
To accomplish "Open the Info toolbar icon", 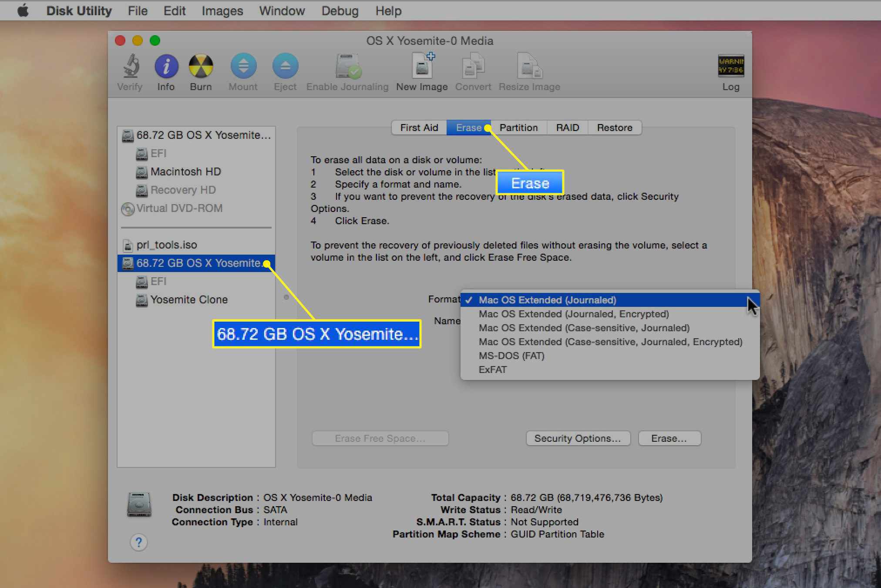I will pyautogui.click(x=166, y=66).
